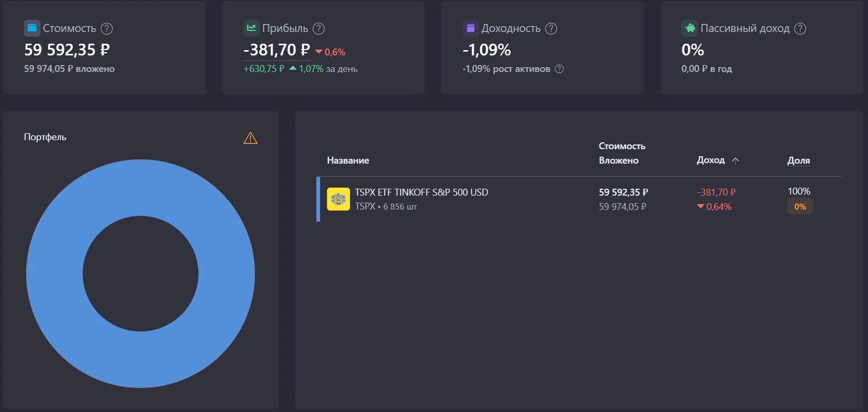Open TSPX ETF TINKOFF S&P 500 USD
The height and width of the screenshot is (412, 868).
pyautogui.click(x=421, y=192)
